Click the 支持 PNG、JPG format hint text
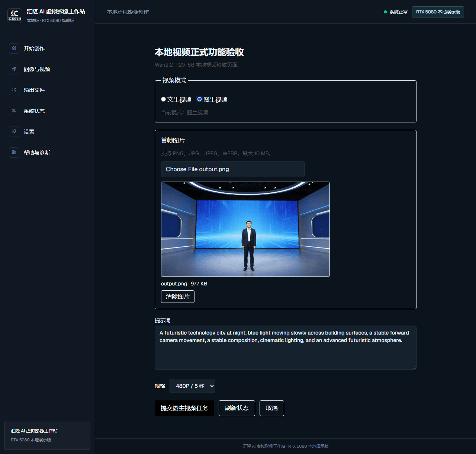 pyautogui.click(x=217, y=153)
